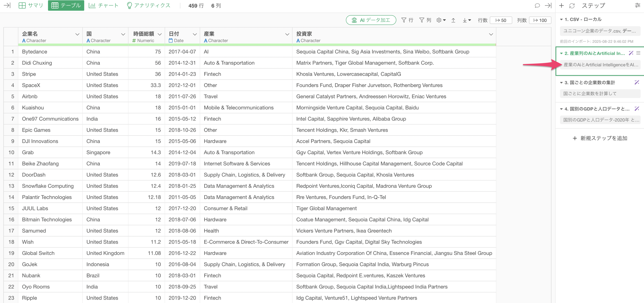
Task: Select the Palantir Technologies cell
Action: pyautogui.click(x=50, y=197)
